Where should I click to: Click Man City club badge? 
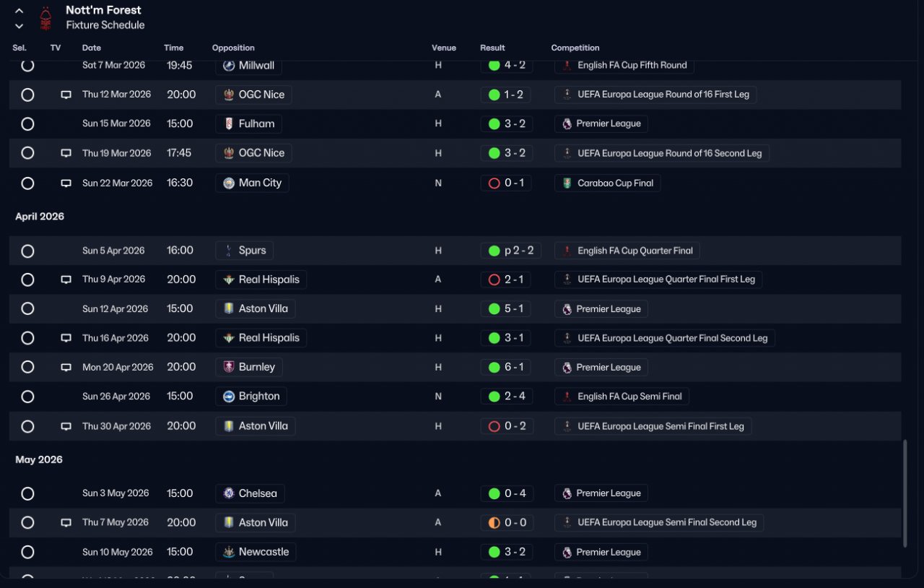(229, 183)
